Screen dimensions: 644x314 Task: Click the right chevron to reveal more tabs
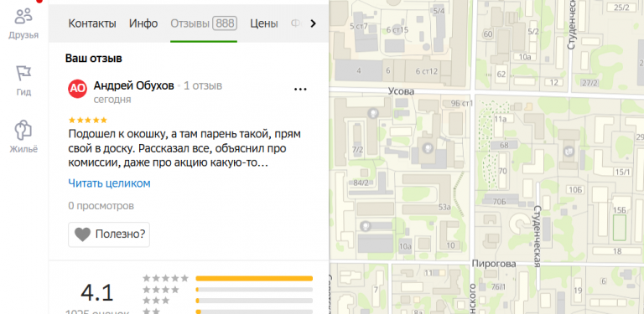pos(314,23)
